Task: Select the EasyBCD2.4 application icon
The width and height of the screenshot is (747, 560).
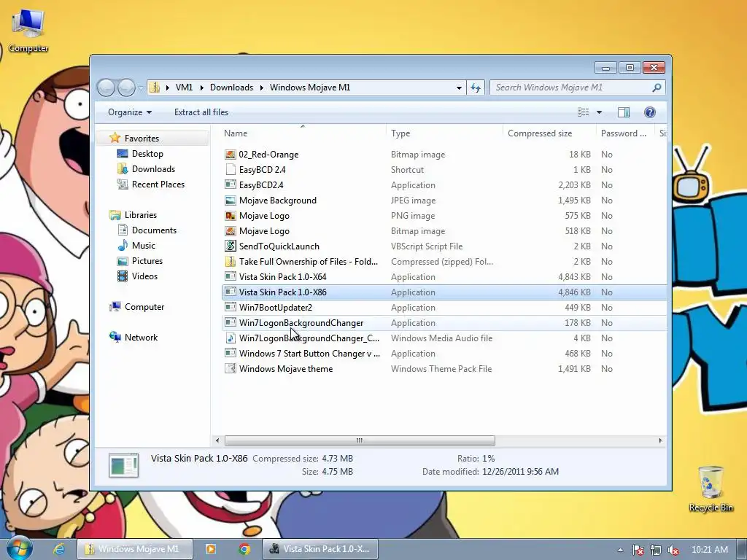Action: point(231,184)
